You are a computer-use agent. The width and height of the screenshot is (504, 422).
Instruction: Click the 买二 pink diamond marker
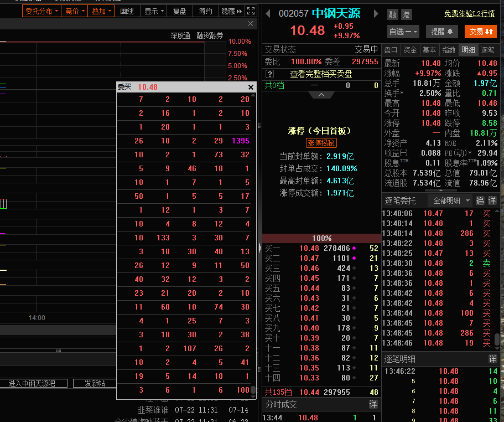354,258
